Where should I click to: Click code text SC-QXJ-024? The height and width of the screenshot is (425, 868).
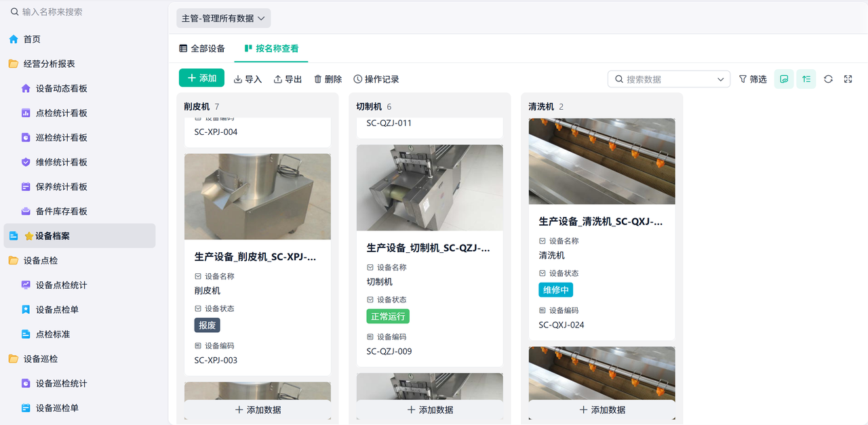coord(561,325)
